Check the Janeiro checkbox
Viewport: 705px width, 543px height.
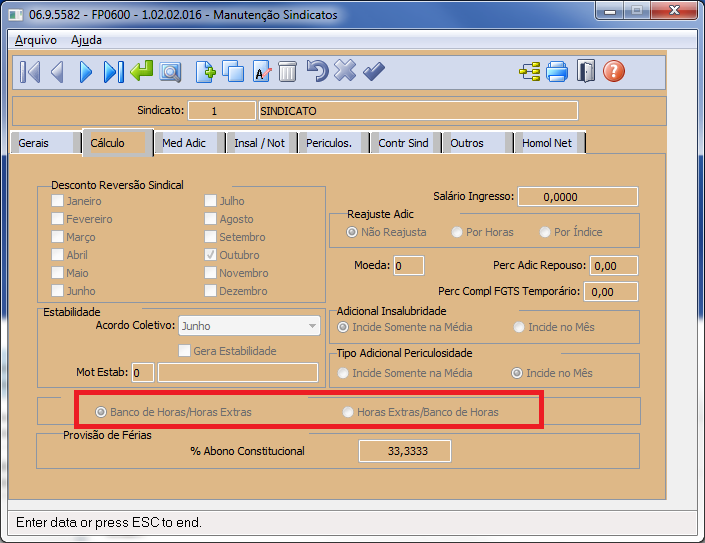coord(57,200)
